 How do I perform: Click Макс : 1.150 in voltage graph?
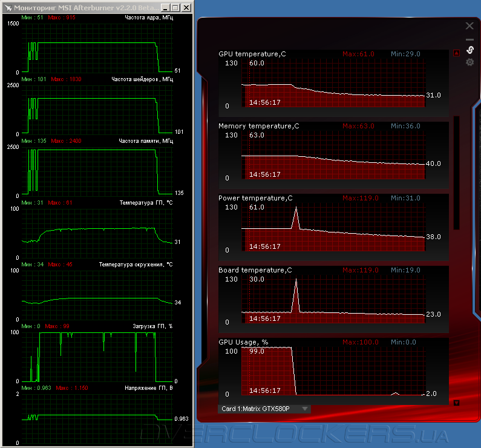coord(72,388)
